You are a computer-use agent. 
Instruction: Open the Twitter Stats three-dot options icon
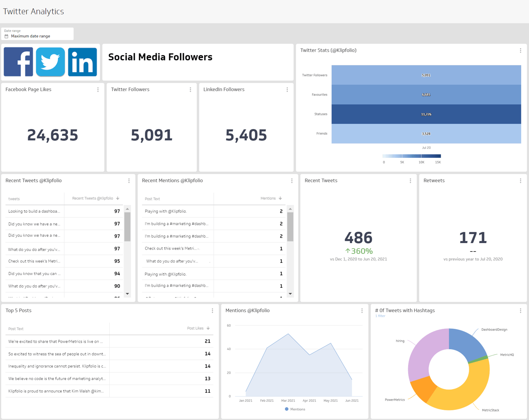[520, 50]
